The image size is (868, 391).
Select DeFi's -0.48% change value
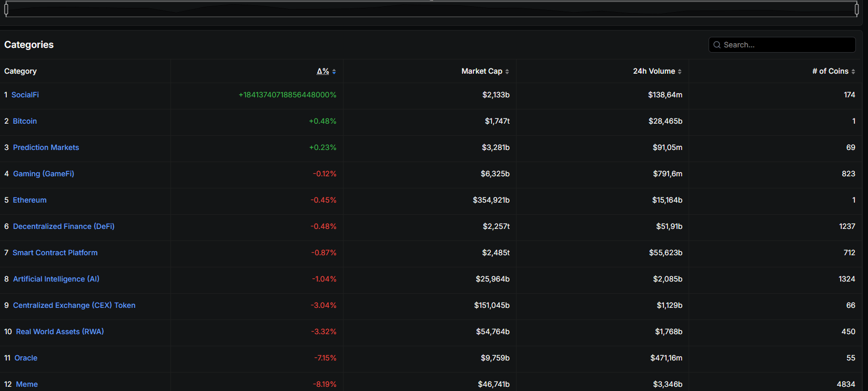pyautogui.click(x=324, y=226)
